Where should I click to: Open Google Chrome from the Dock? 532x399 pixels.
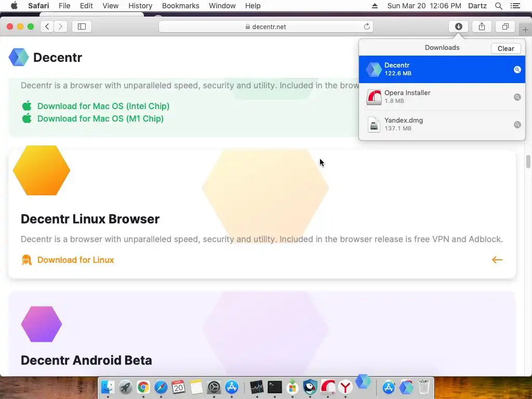pos(143,387)
